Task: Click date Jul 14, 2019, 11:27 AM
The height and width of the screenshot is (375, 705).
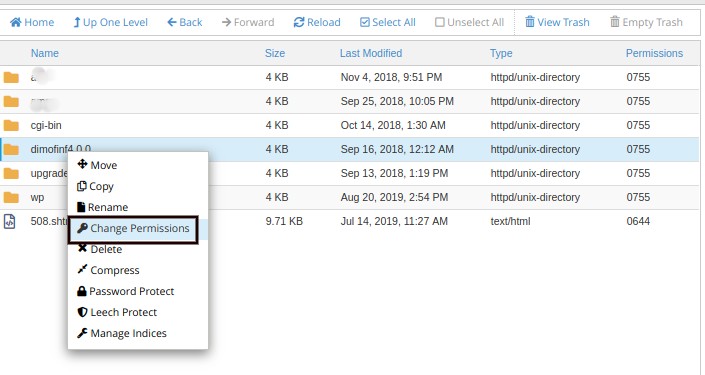Action: [394, 221]
